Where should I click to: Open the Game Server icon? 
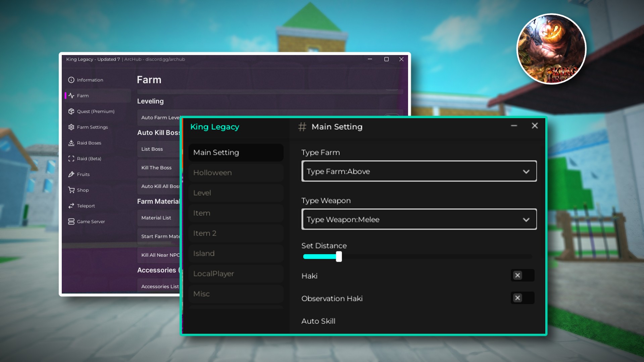click(71, 222)
